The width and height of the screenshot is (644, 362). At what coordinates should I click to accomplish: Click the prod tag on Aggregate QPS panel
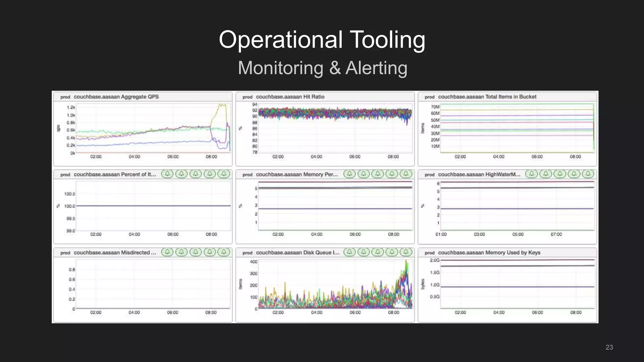coord(65,97)
